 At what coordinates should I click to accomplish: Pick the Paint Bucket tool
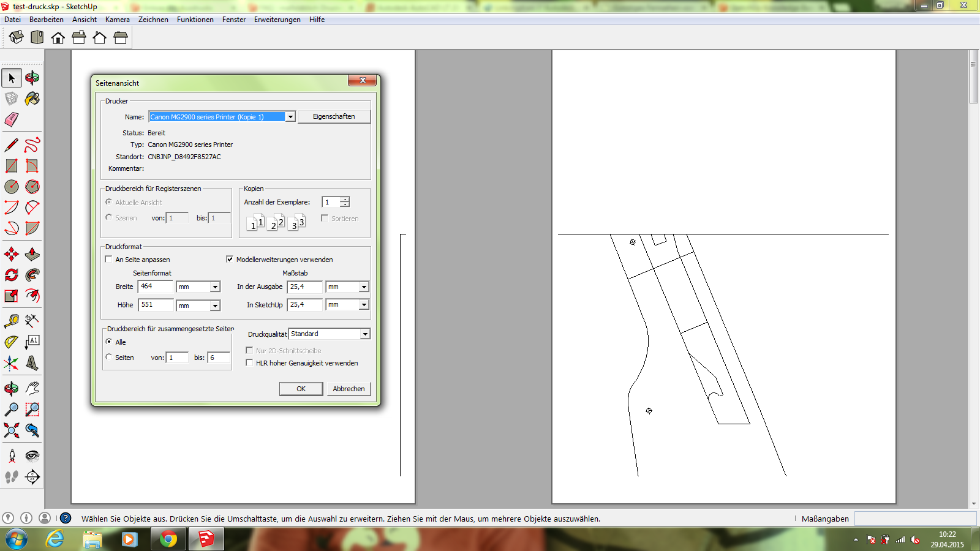pos(32,99)
